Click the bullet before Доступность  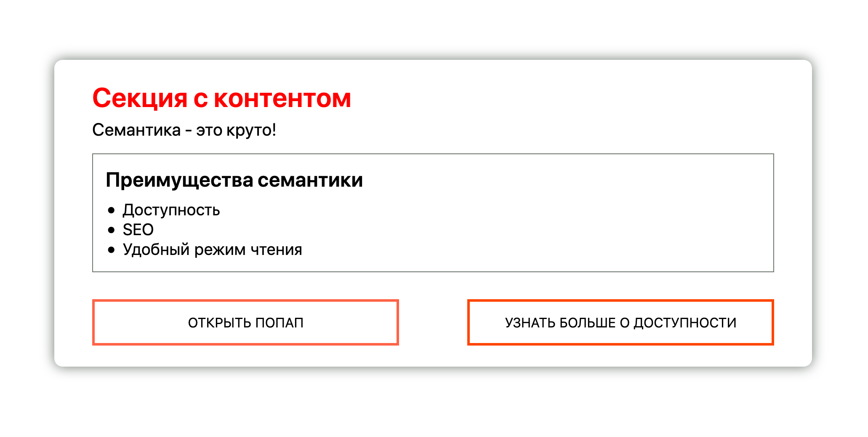coord(111,210)
